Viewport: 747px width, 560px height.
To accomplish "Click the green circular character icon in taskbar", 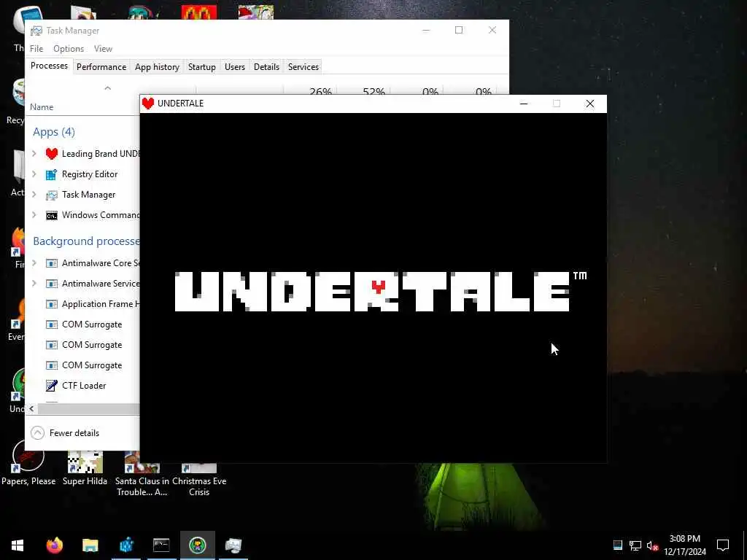I will (x=197, y=545).
